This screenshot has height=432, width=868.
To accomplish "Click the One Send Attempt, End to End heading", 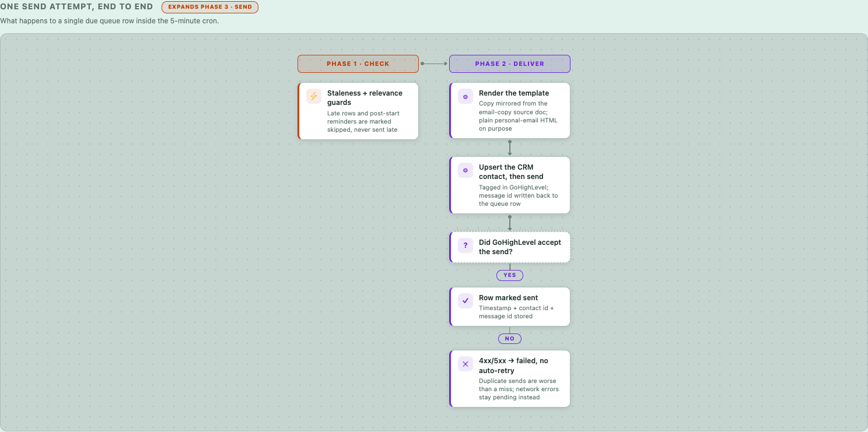I will 76,7.
